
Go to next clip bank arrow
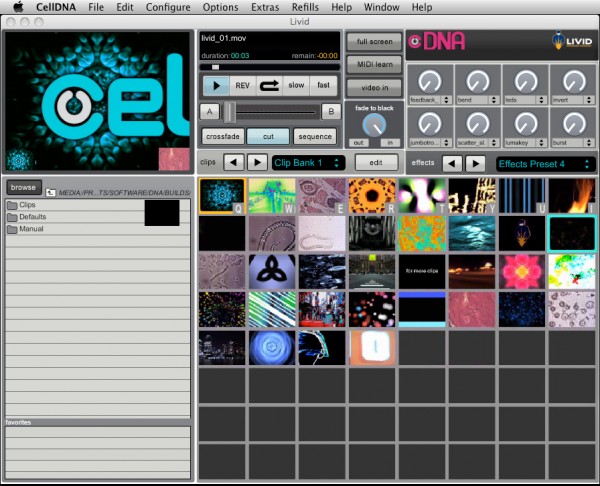tap(257, 163)
